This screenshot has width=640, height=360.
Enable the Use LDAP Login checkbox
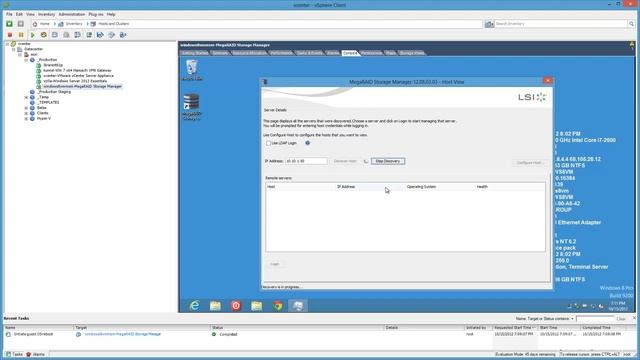click(x=269, y=143)
